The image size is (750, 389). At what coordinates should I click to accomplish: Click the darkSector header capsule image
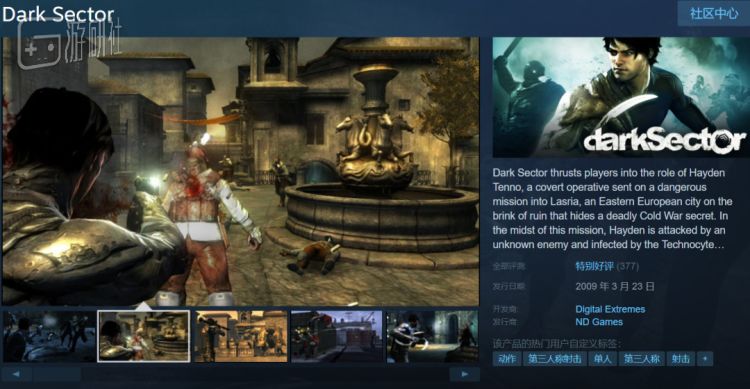pyautogui.click(x=621, y=97)
